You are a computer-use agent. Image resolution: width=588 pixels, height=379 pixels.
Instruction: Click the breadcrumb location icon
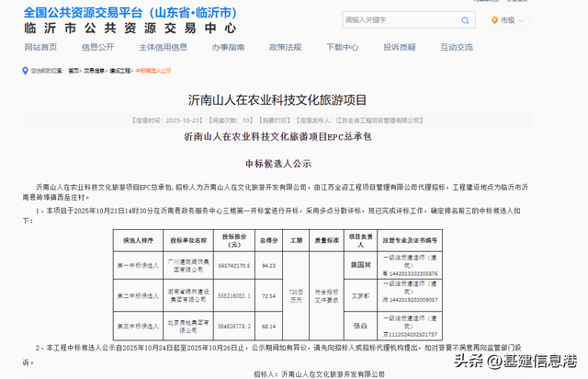[x=23, y=69]
